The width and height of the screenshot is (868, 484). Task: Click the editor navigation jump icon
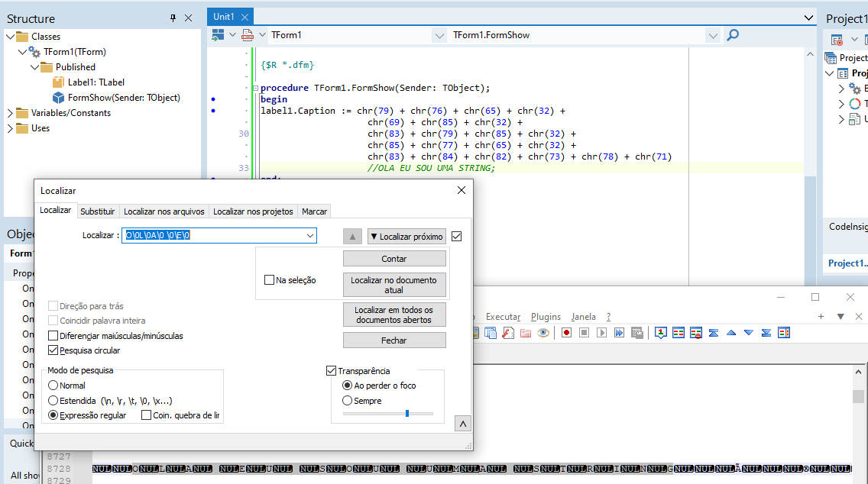point(218,35)
